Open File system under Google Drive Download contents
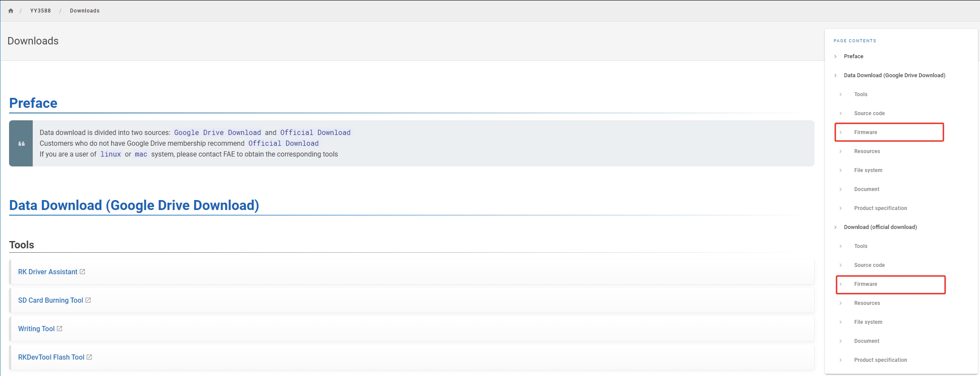This screenshot has width=980, height=376. pos(868,170)
